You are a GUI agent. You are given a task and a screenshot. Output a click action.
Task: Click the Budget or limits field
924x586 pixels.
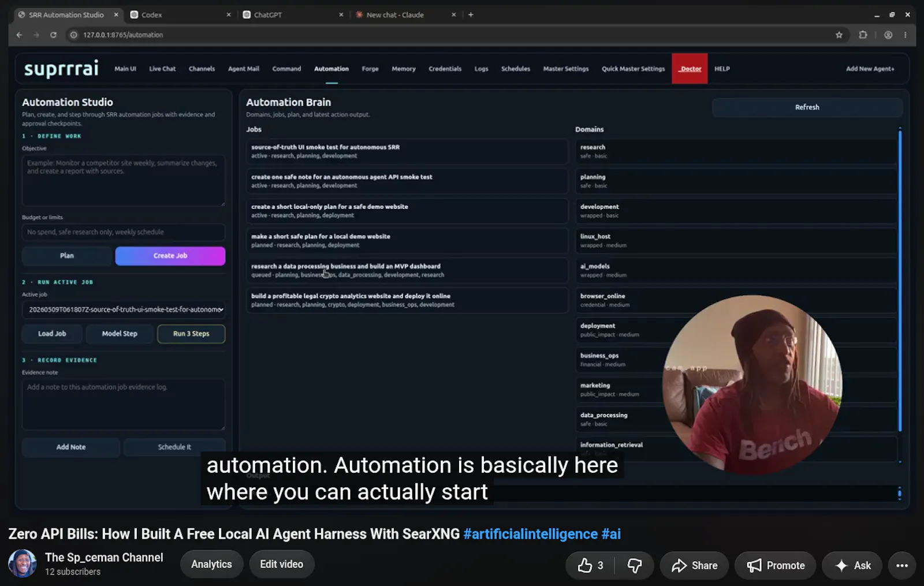click(124, 232)
